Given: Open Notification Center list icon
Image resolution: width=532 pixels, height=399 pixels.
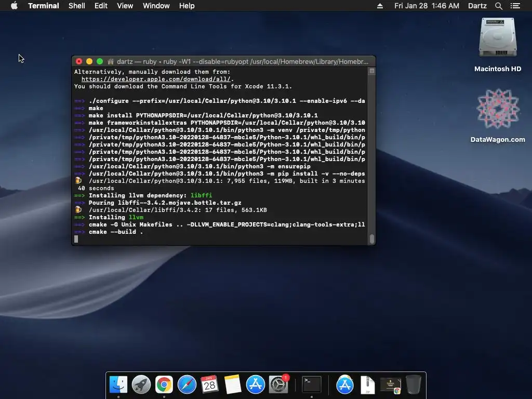Looking at the screenshot, I should click(515, 6).
